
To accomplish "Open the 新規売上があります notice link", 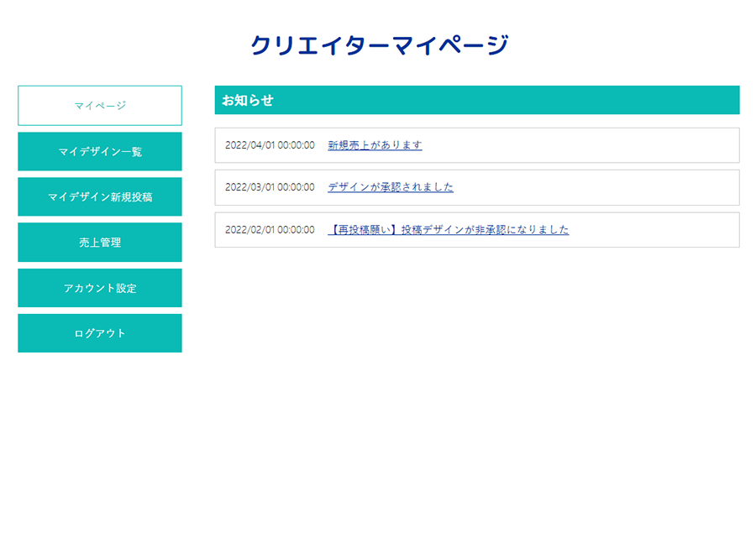I will coord(375,145).
